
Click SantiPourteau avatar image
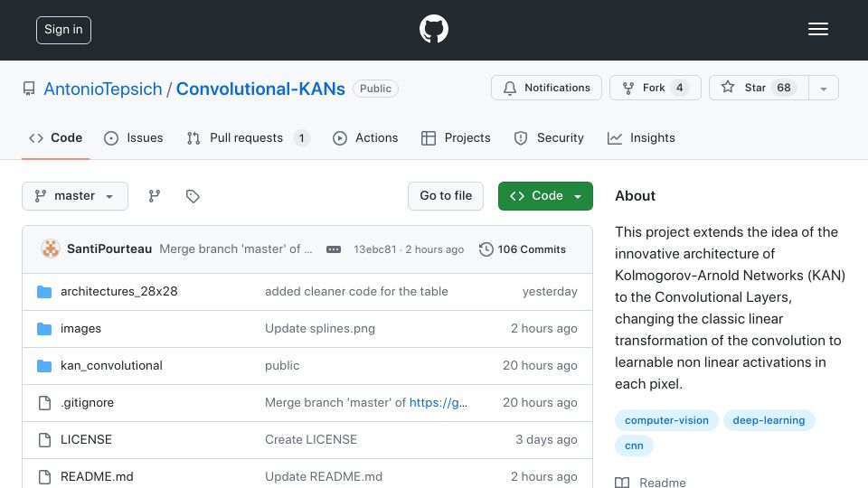51,249
